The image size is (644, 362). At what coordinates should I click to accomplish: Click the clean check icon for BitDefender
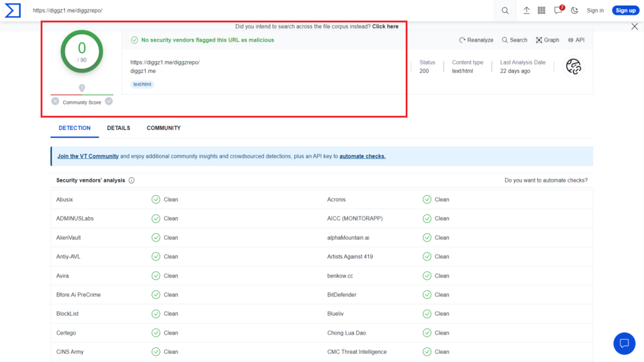tap(427, 295)
